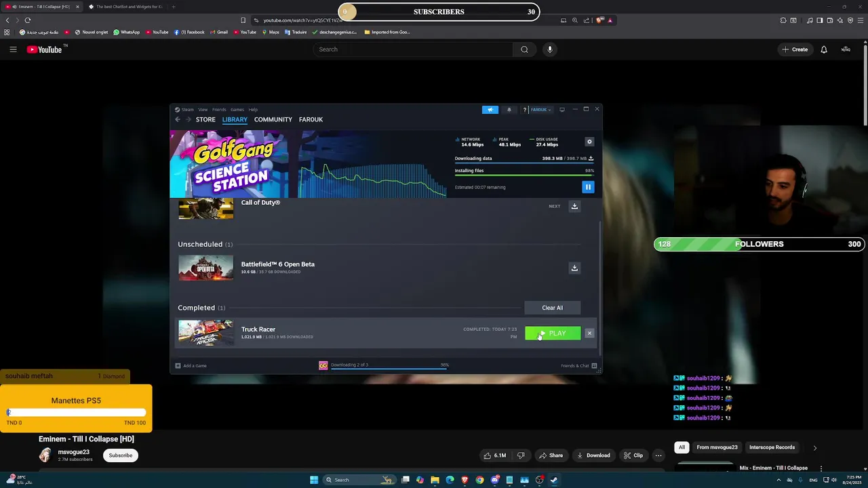Click Steam icon in taskbar
868x488 pixels.
(x=554, y=480)
